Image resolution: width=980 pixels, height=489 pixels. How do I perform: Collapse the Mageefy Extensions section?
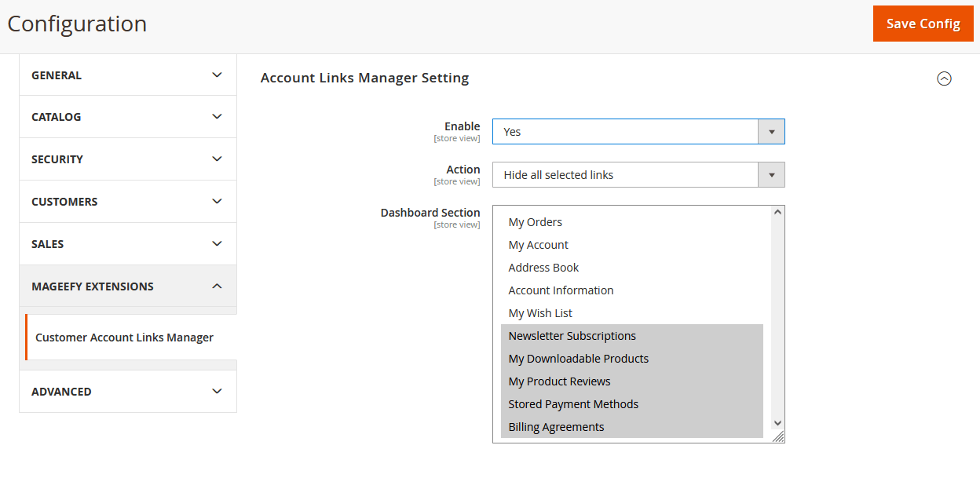tap(128, 286)
